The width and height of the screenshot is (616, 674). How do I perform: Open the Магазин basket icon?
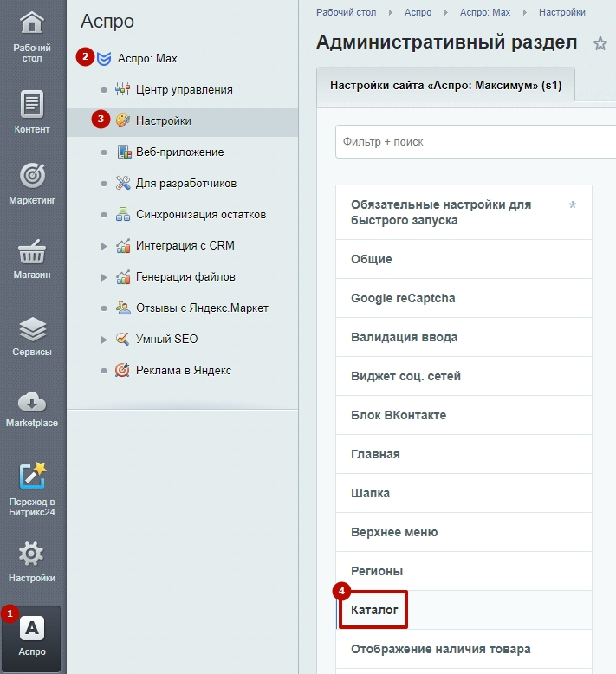(32, 251)
